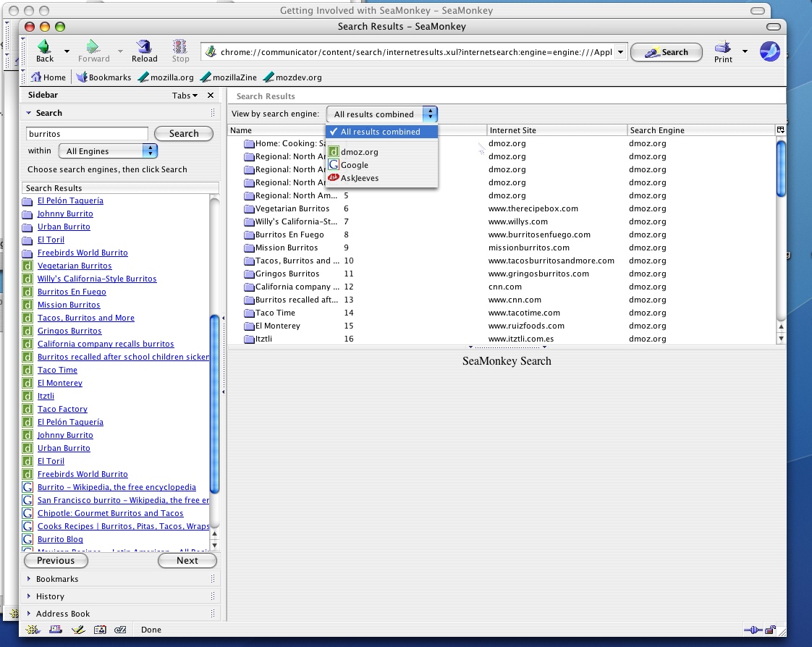Click the Next results button
The width and height of the screenshot is (812, 647).
[x=187, y=560]
